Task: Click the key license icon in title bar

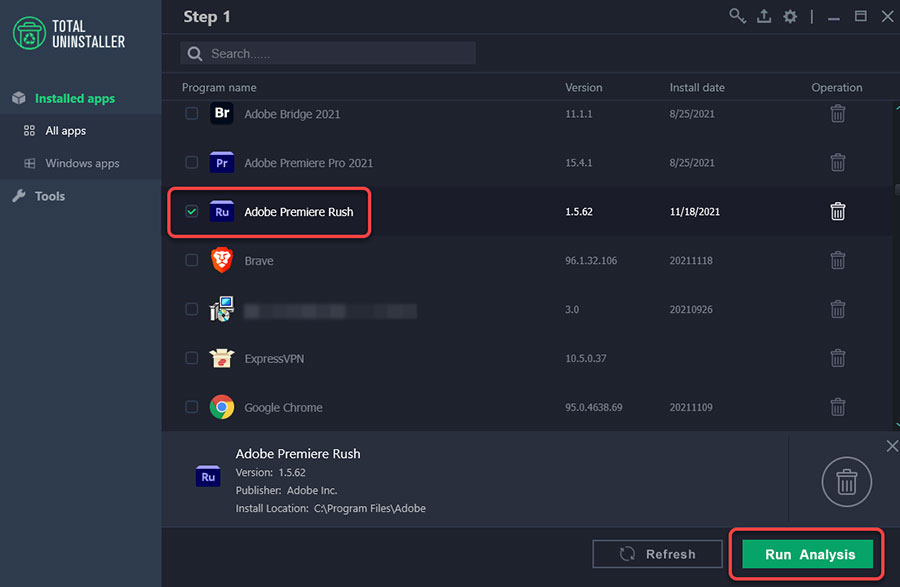Action: pyautogui.click(x=737, y=16)
